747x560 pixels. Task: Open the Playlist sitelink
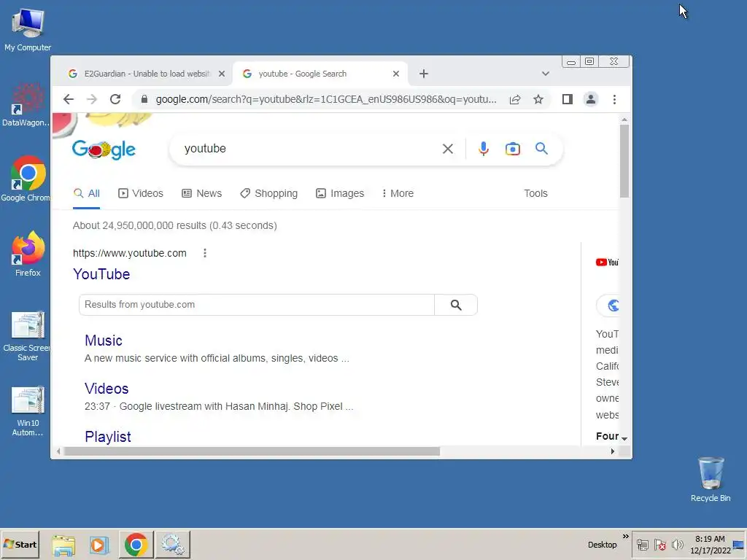(x=108, y=437)
